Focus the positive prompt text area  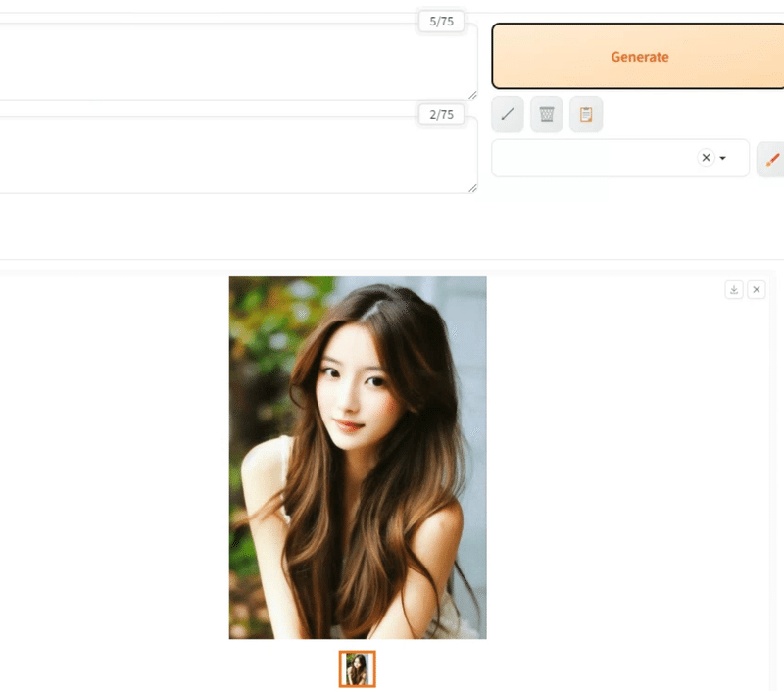tap(238, 62)
